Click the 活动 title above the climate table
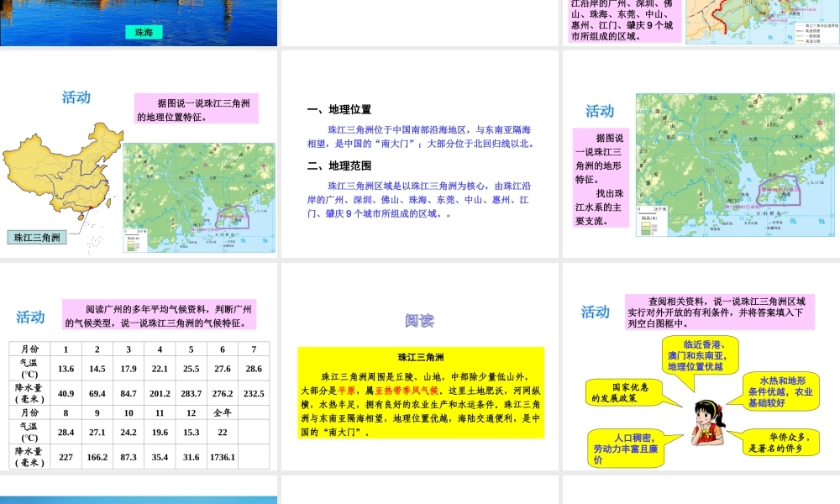840x504 pixels. click(30, 317)
